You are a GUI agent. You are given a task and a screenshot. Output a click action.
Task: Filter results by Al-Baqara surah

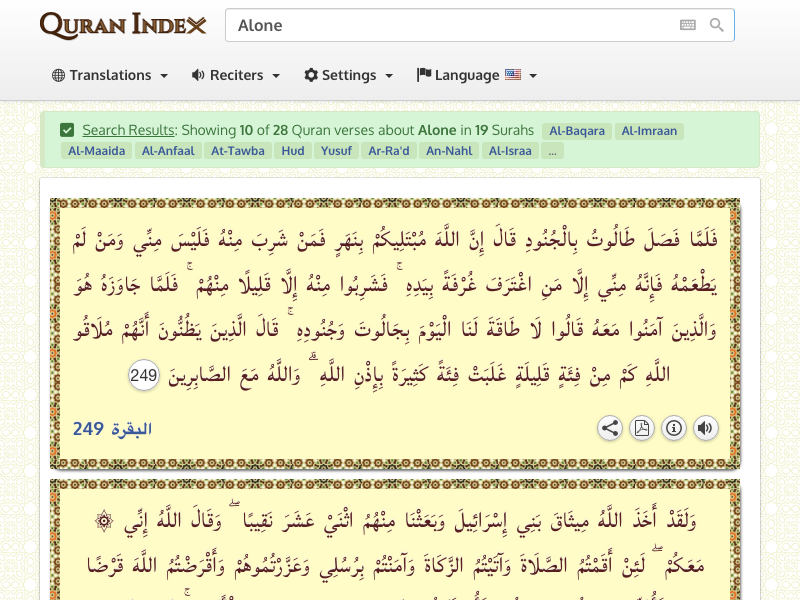point(577,131)
